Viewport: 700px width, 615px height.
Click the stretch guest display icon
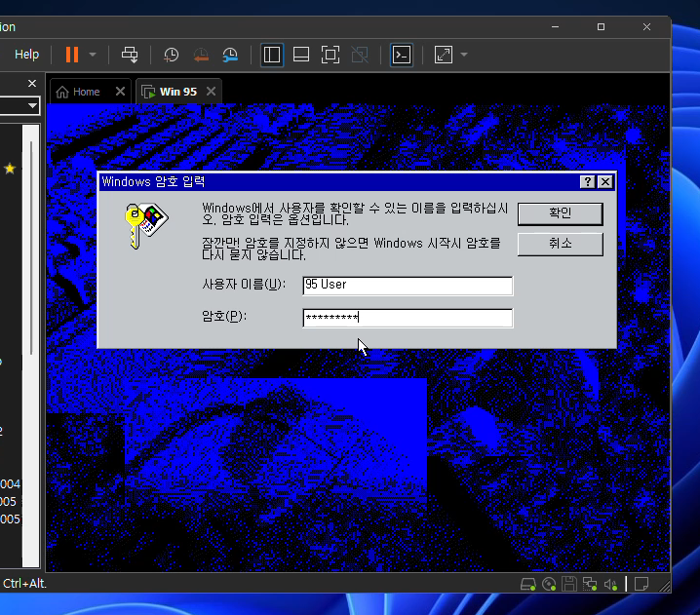click(444, 55)
